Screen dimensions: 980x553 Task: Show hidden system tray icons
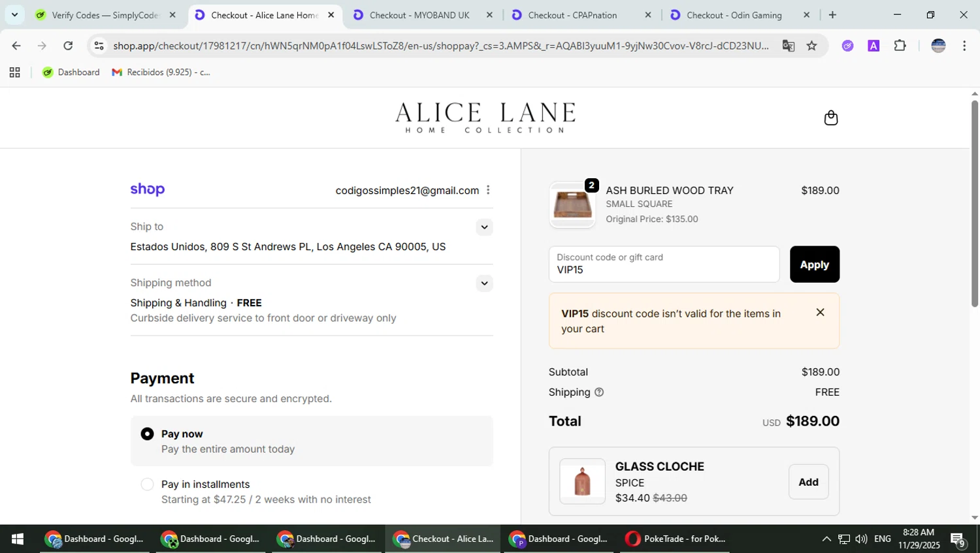pos(826,539)
